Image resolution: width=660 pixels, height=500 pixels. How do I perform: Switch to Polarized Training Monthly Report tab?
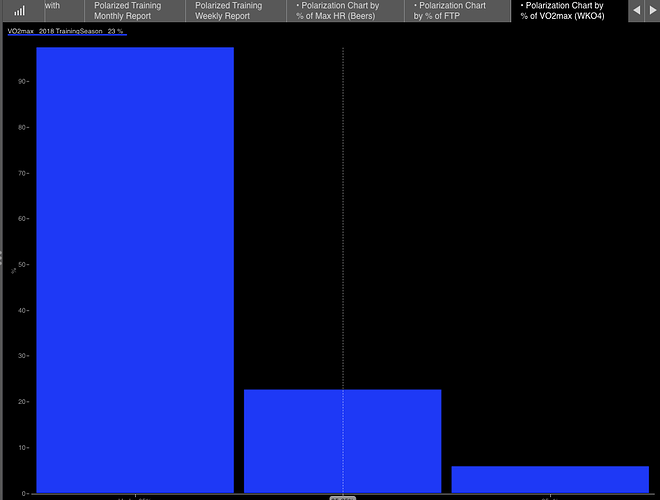[x=135, y=11]
